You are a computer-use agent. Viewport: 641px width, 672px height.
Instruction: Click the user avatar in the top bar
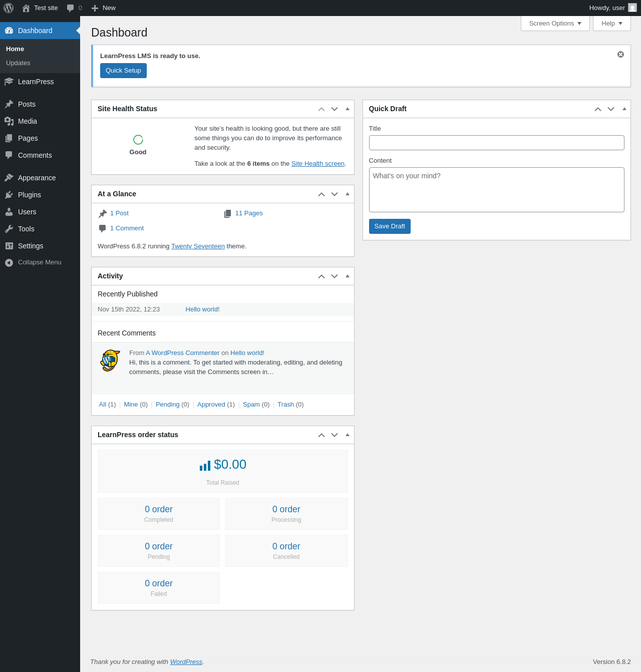coord(632,8)
